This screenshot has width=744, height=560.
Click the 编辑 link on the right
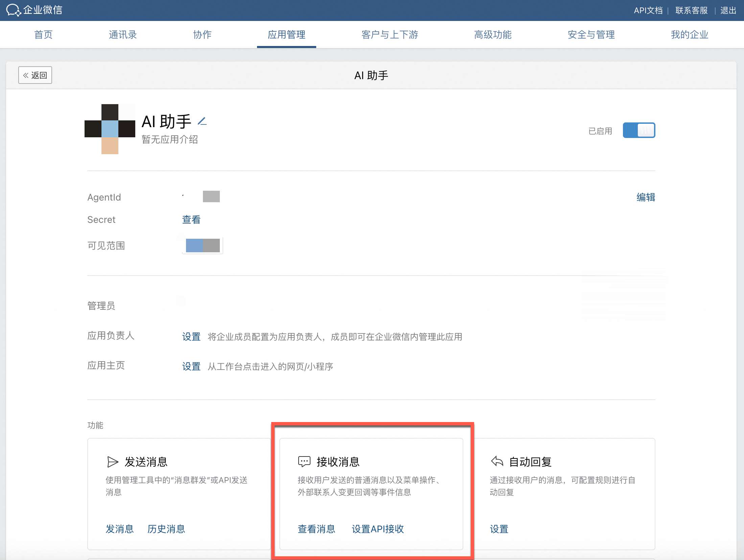pos(646,197)
